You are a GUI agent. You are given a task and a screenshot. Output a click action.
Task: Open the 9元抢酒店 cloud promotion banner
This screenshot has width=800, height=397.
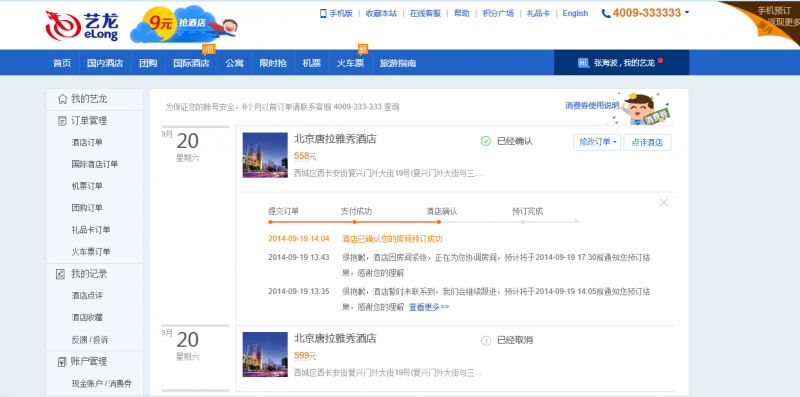(184, 24)
